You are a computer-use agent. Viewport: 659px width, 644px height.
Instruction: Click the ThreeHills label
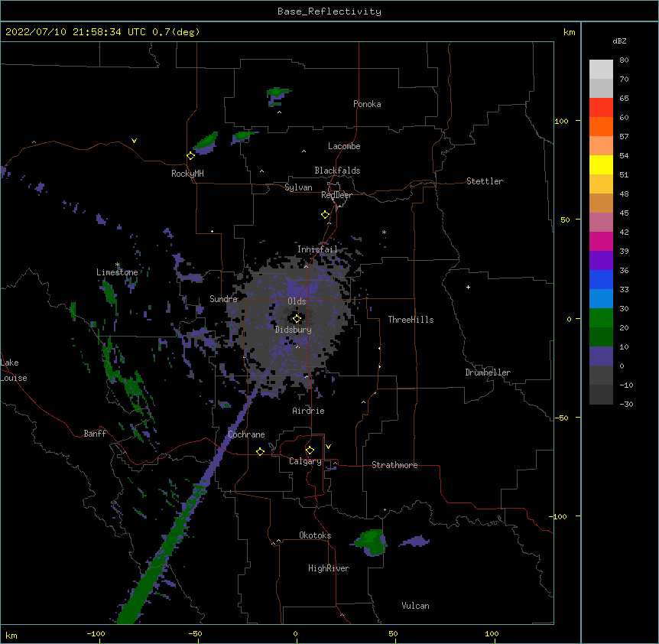(411, 320)
